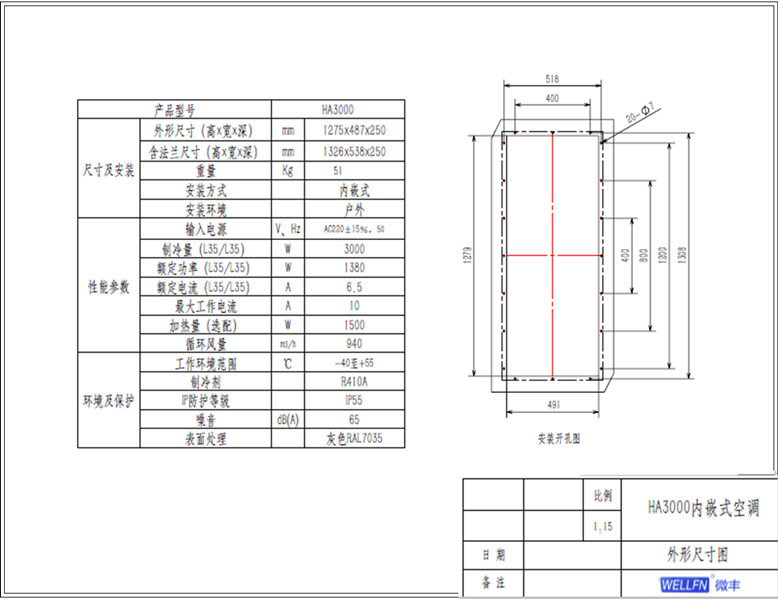Select the R410A refrigerant cell
This screenshot has width=778, height=600.
pyautogui.click(x=354, y=381)
